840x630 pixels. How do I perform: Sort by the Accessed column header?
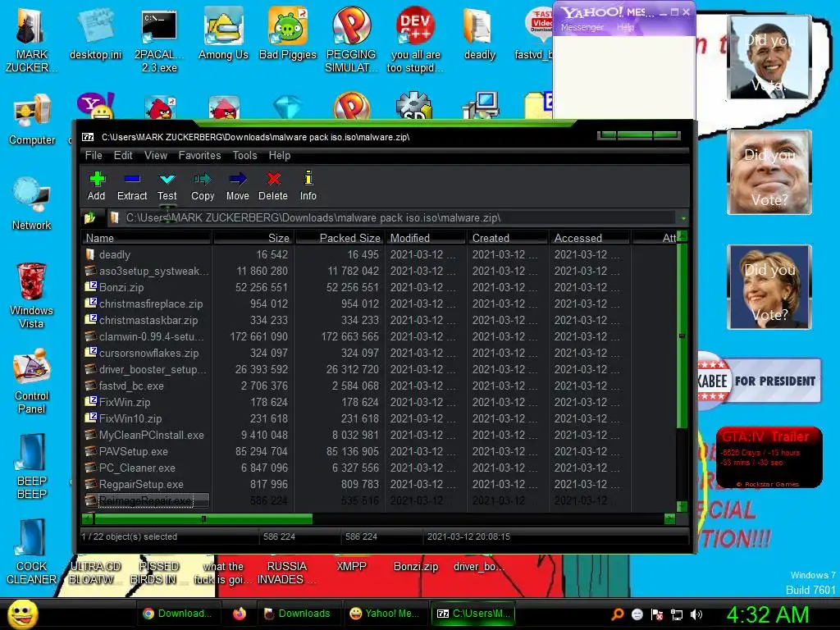[590, 238]
